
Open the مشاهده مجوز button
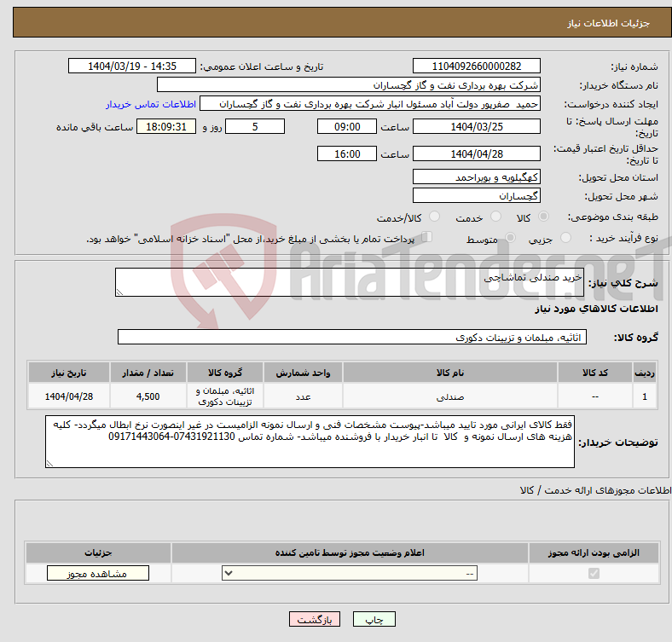tap(98, 574)
